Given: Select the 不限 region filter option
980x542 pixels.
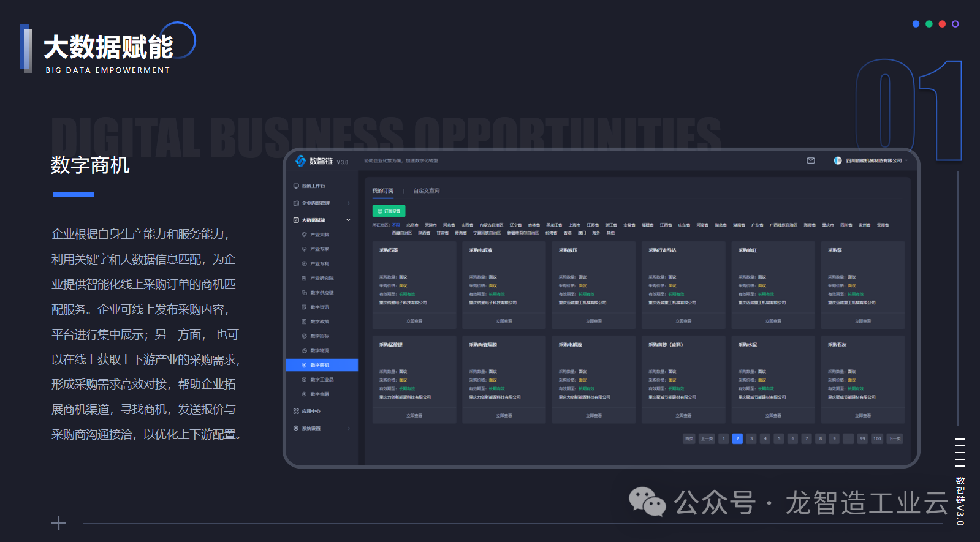Looking at the screenshot, I should pos(396,225).
